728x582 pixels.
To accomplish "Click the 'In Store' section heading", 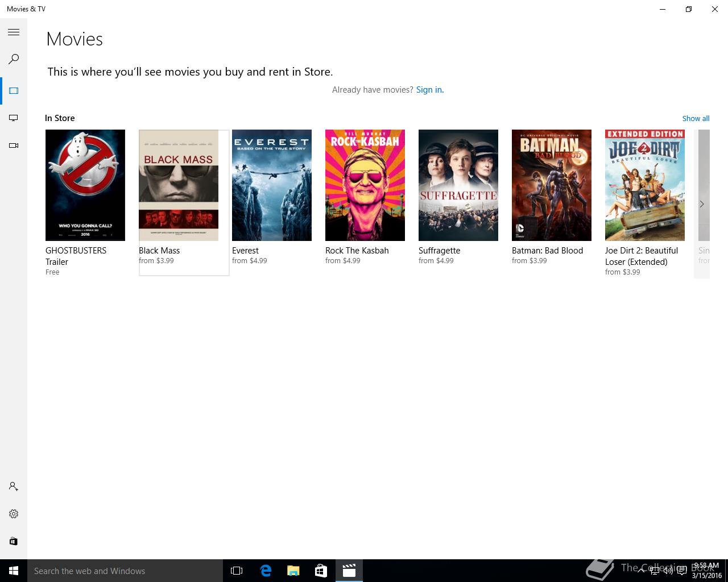I will click(60, 118).
